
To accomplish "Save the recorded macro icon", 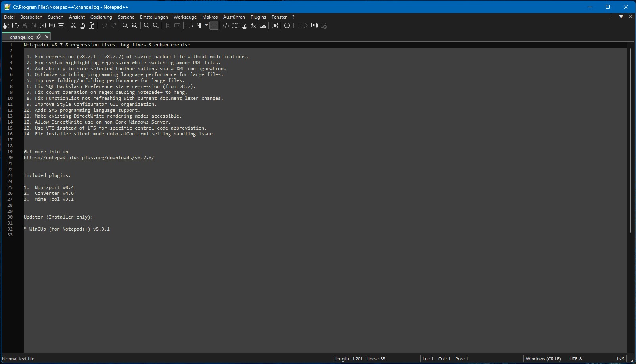I will coord(324,25).
